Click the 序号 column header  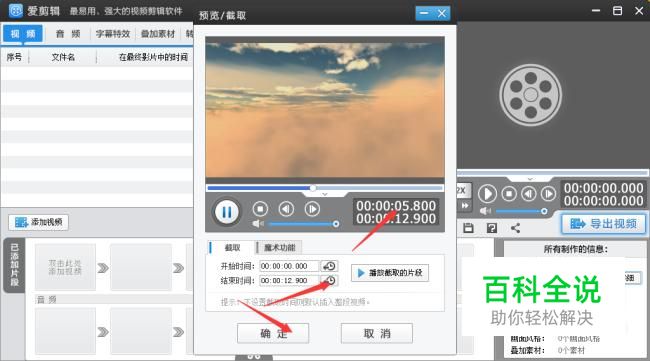(x=15, y=57)
